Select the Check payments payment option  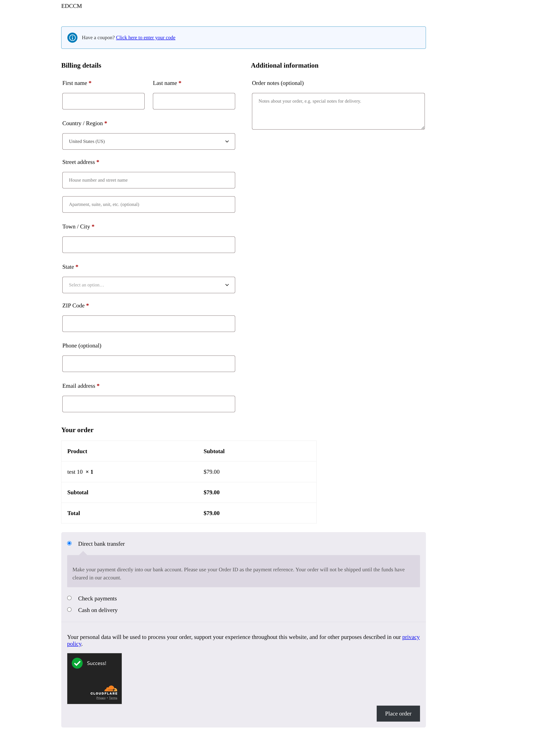(69, 598)
